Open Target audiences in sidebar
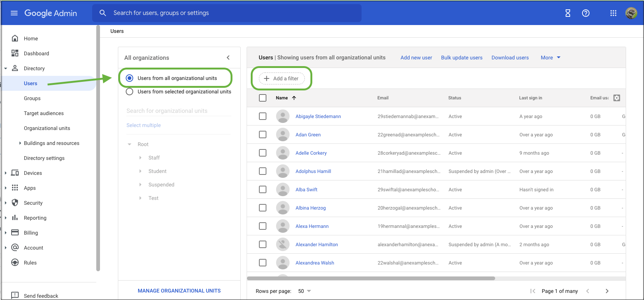The height and width of the screenshot is (300, 644). (x=44, y=113)
